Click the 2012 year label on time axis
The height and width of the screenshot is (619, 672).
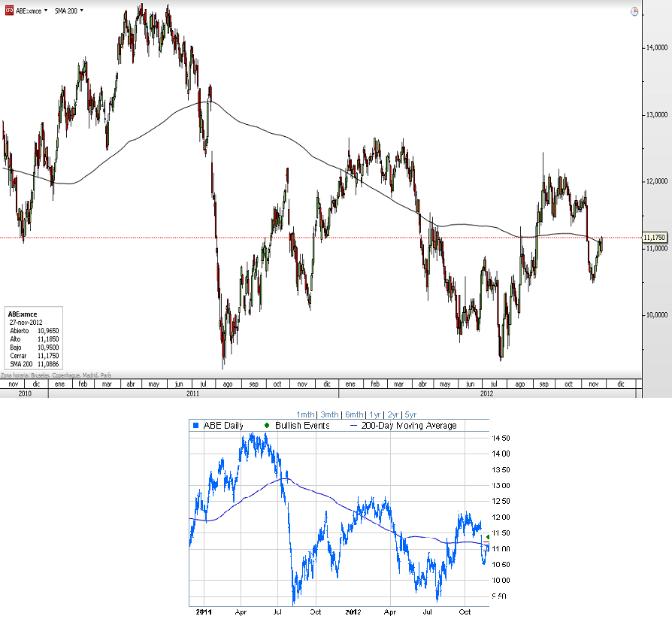click(486, 393)
